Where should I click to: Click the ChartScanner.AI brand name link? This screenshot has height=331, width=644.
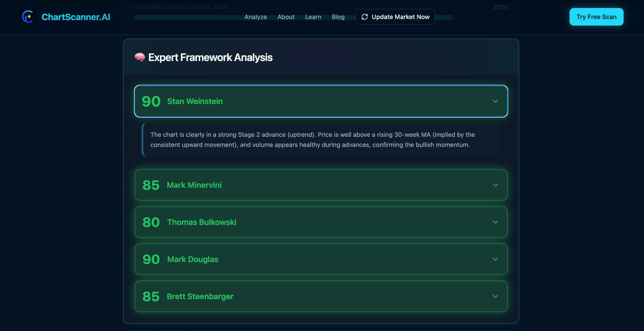click(76, 17)
